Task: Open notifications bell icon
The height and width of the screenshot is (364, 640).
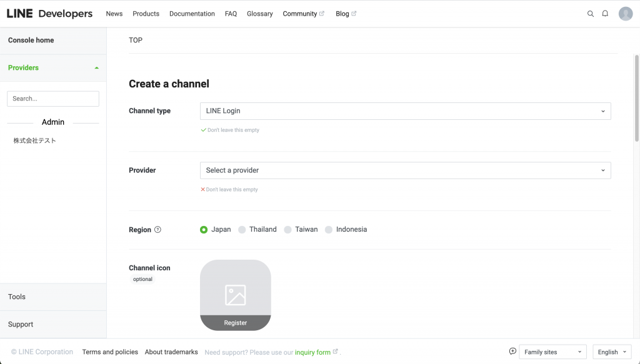Action: pyautogui.click(x=605, y=14)
